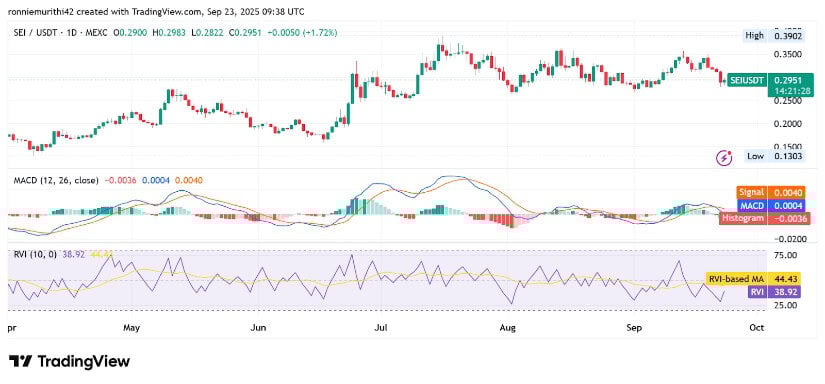This screenshot has height=384, width=825.
Task: Click the MACD (12, 26, close) legend
Action: click(56, 180)
